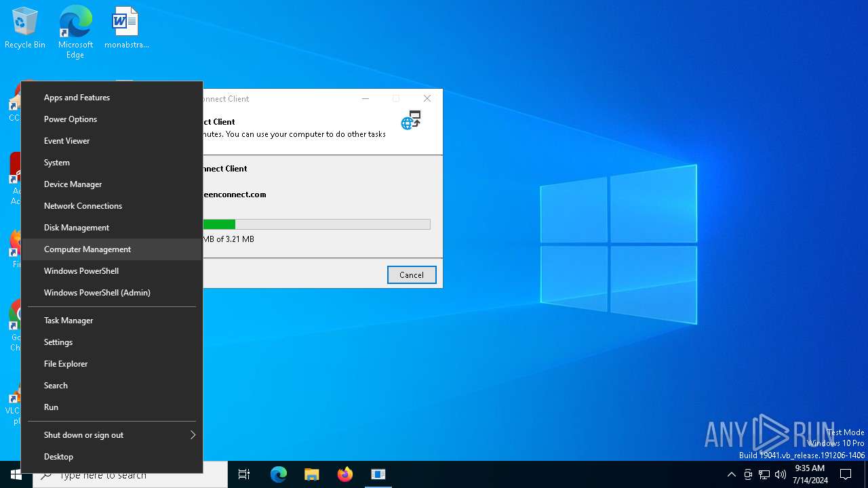Open File Explorer from the taskbar
The image size is (868, 488).
pyautogui.click(x=312, y=474)
